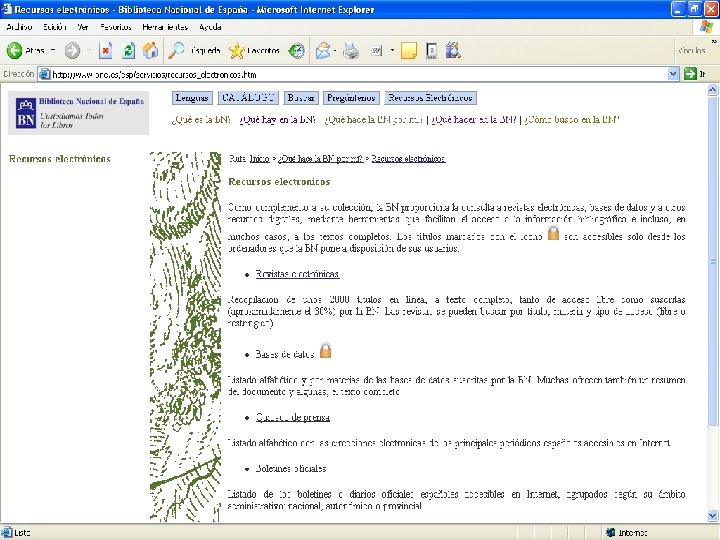Open ¿Qué hace la BN por mí? nav link
720x540 pixels.
tap(374, 120)
